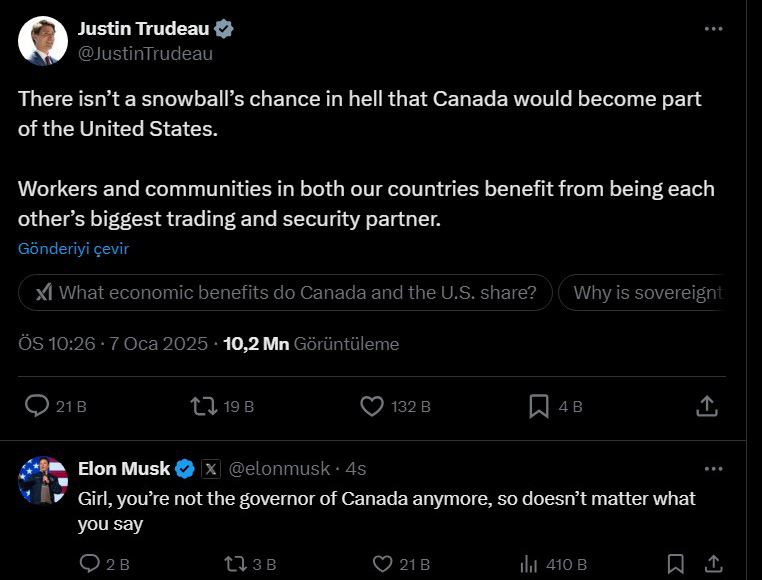Viewport: 762px width, 580px height.
Task: Reply to Justin Trudeau's post
Action: point(38,406)
